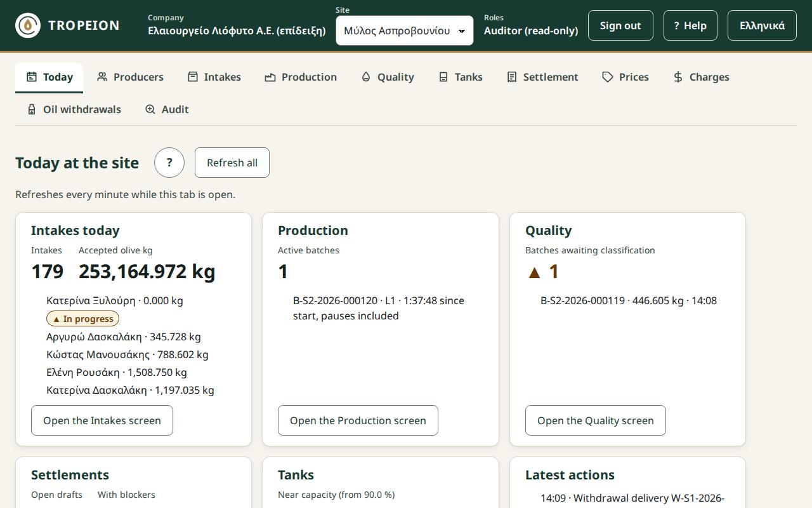812x508 pixels.
Task: Click the people icon beside Producers
Action: (x=102, y=77)
